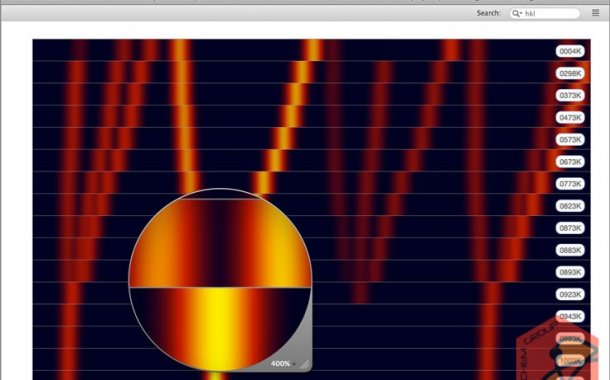Viewport: 610px width, 380px height.
Task: Click inside the circular magnifier loupe
Action: [x=220, y=280]
